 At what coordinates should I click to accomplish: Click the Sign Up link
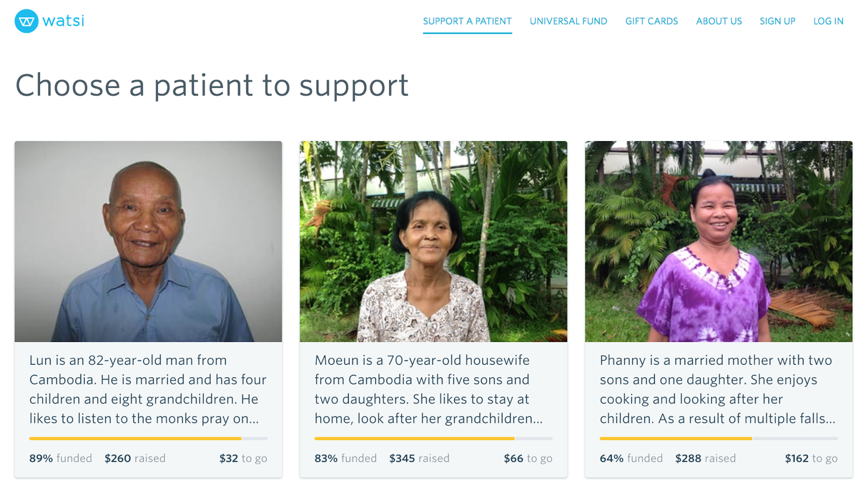(x=777, y=21)
